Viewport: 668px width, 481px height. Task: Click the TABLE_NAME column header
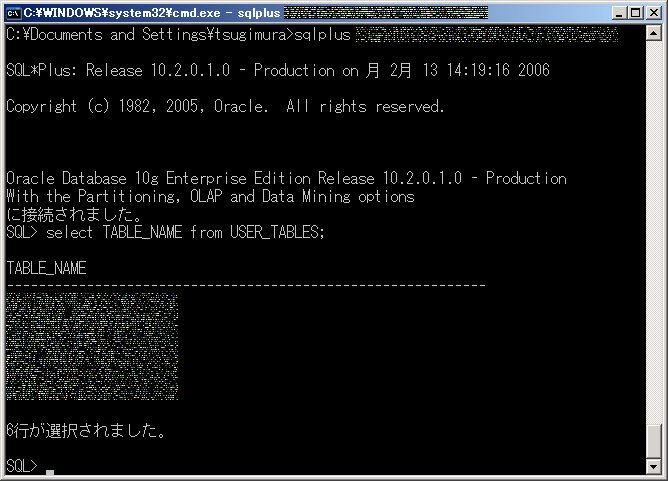pyautogui.click(x=46, y=268)
